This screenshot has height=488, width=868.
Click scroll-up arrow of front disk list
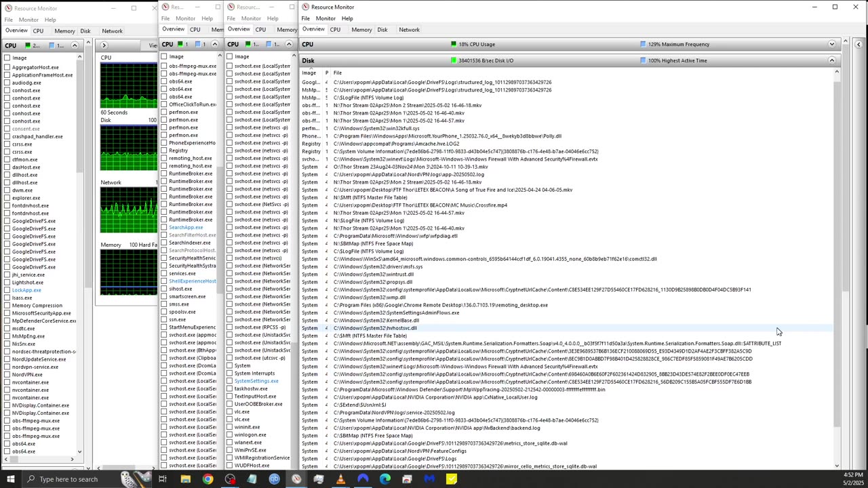click(x=837, y=72)
